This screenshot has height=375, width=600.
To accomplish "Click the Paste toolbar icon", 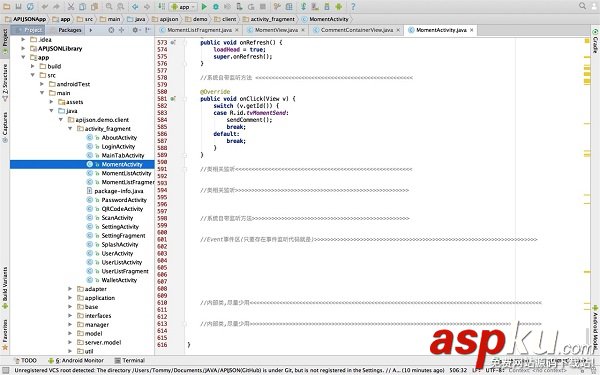I will [x=94, y=7].
